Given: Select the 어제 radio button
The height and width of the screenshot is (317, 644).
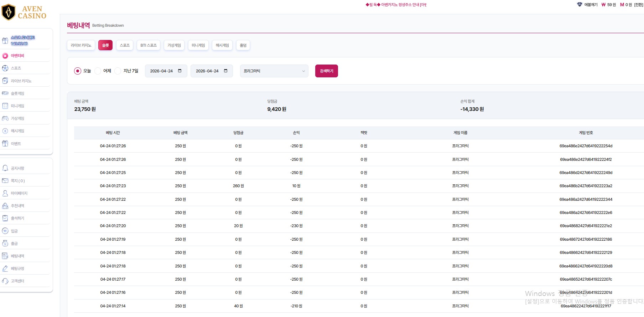Looking at the screenshot, I should 98,71.
